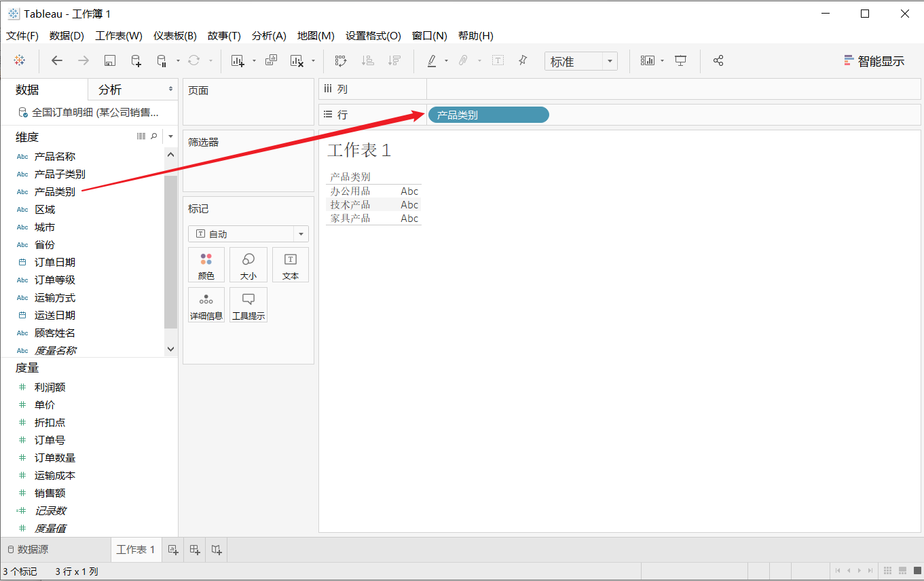Open the marks type dropdown showing 自动
The width and height of the screenshot is (924, 581).
coord(248,233)
